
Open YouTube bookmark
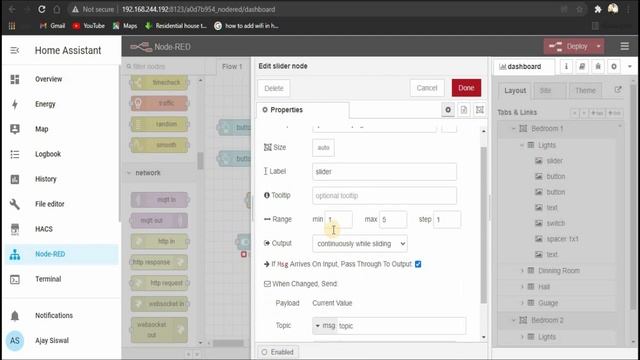[89, 26]
